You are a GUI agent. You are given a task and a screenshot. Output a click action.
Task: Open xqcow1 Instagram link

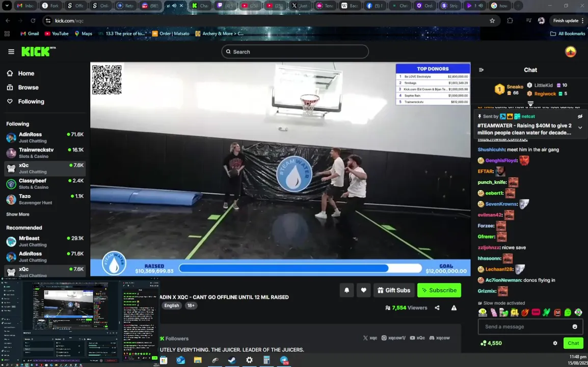393,338
